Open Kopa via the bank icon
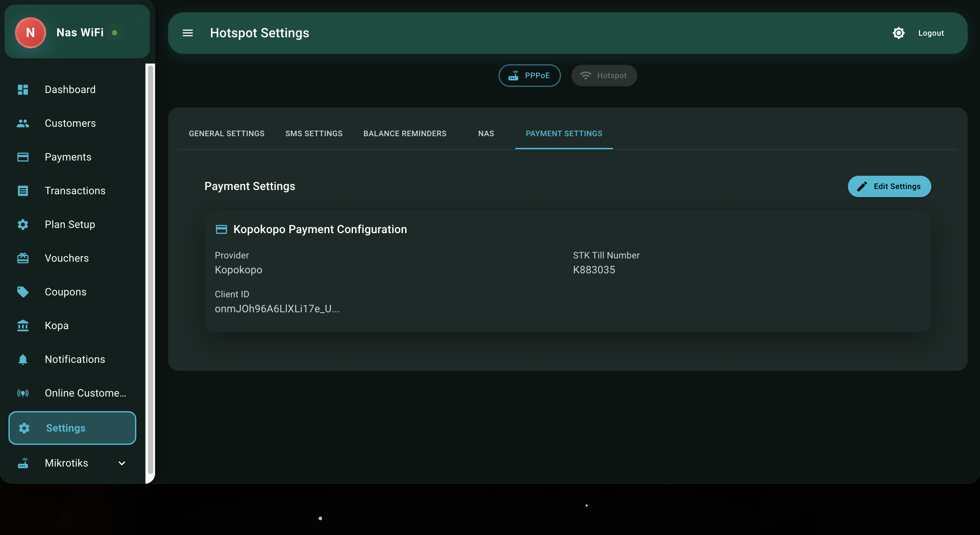Image resolution: width=980 pixels, height=535 pixels. pos(22,326)
